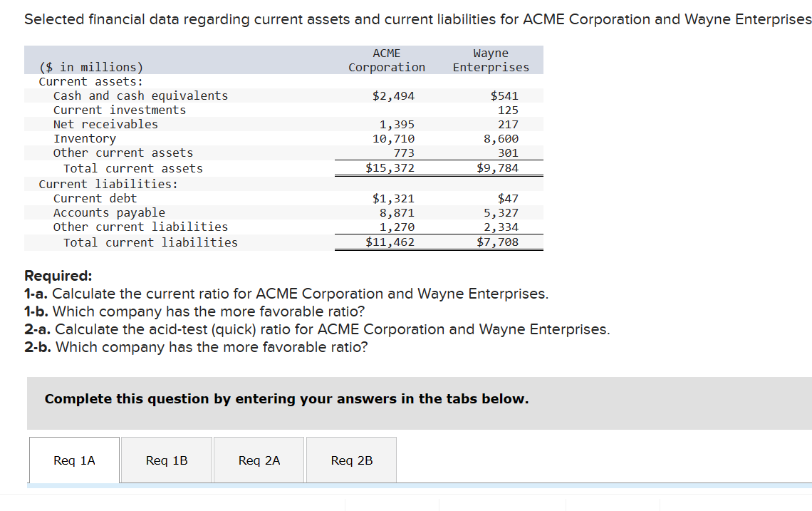This screenshot has width=812, height=511.
Task: Select the Total current assets value $15,372
Action: point(388,167)
